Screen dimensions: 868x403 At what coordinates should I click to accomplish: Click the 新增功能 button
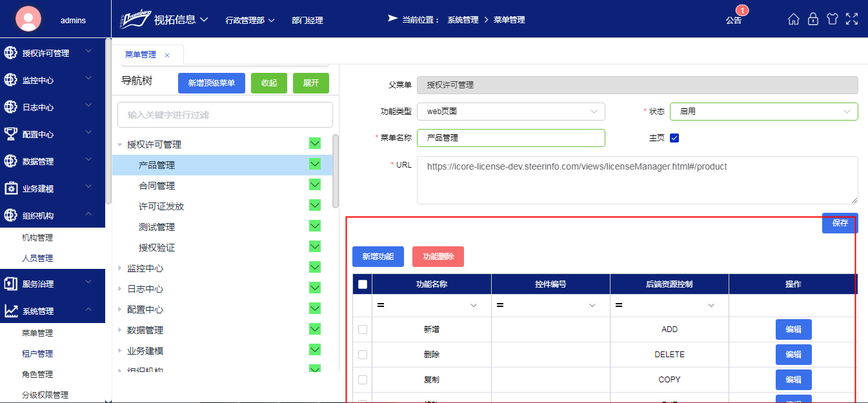point(378,257)
